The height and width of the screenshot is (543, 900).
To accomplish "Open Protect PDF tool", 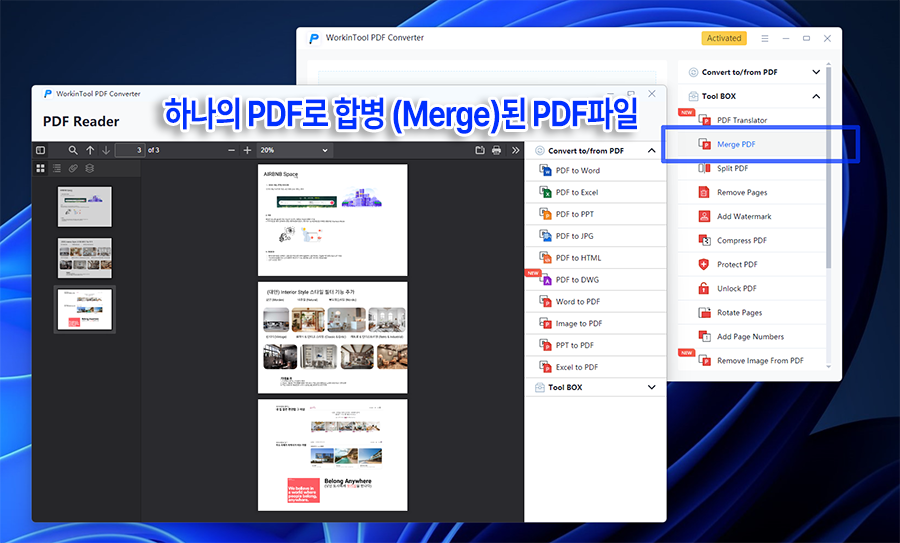I will coord(752,265).
